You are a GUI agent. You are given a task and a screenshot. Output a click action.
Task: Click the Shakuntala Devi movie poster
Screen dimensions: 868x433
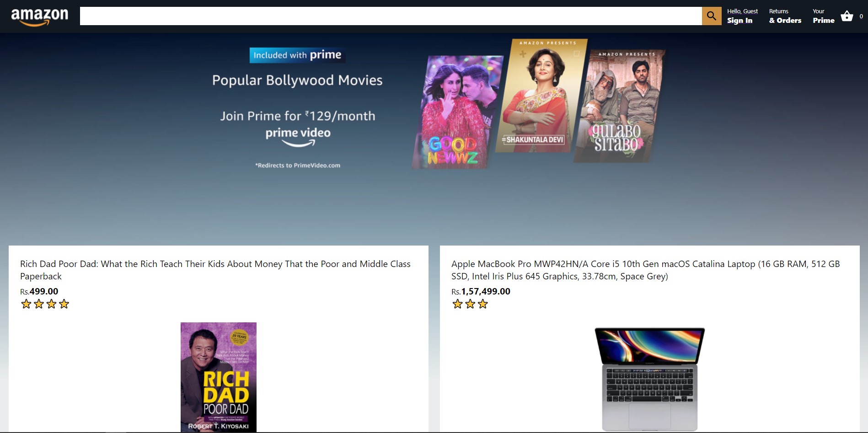pyautogui.click(x=542, y=96)
